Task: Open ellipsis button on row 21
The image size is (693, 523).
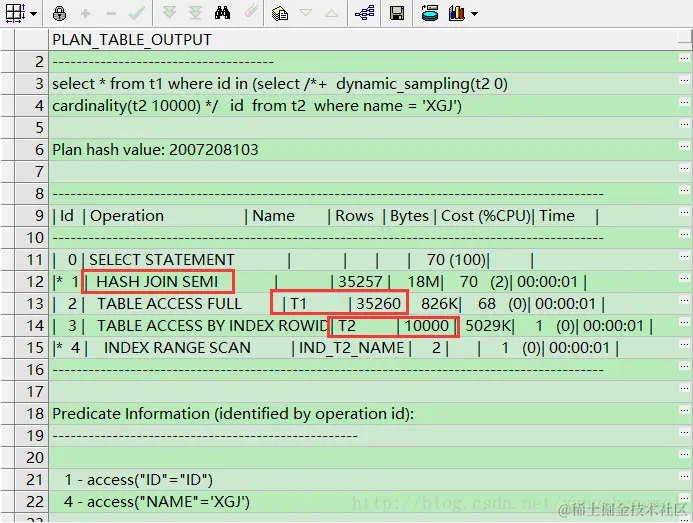Action: pyautogui.click(x=685, y=477)
